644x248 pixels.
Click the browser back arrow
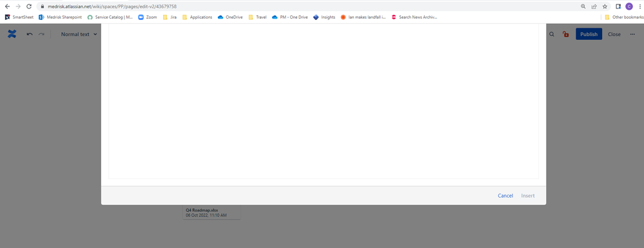[7, 6]
